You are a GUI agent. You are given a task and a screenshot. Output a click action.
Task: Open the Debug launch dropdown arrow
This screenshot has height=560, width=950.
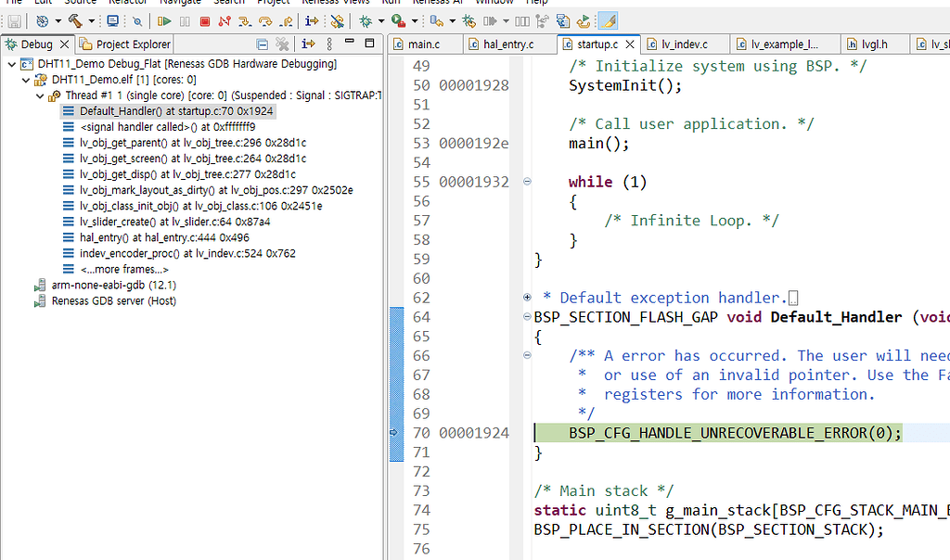(381, 21)
